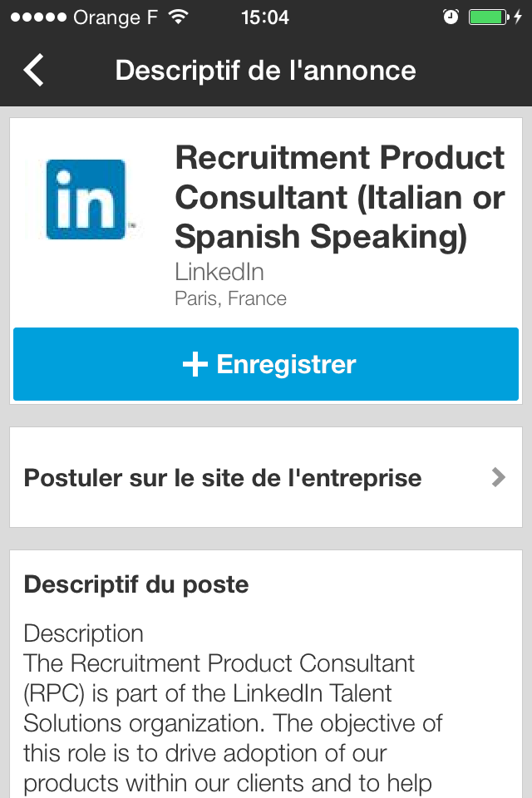Screen dimensions: 532x798
Task: Tap the Orange F carrier label
Action: (116, 17)
